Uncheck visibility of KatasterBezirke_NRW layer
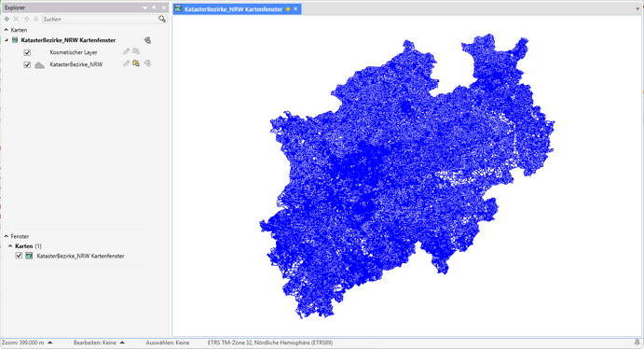The height and width of the screenshot is (349, 644). (x=27, y=64)
